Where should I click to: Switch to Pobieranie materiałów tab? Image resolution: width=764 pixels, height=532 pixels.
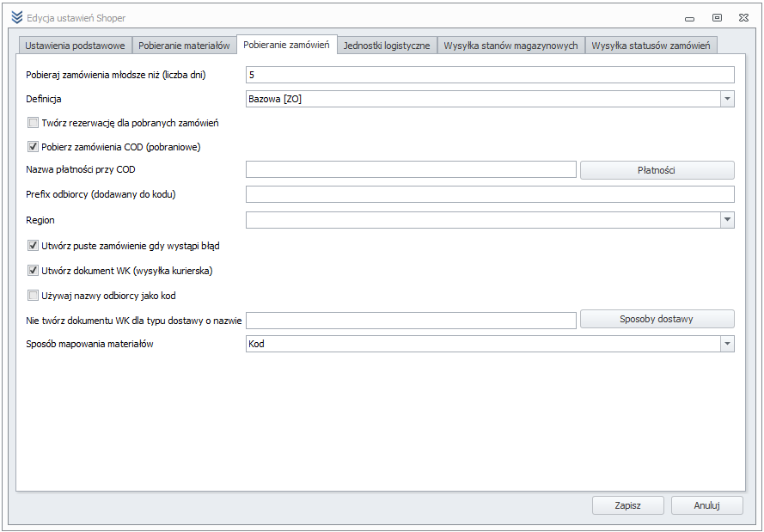click(x=184, y=46)
